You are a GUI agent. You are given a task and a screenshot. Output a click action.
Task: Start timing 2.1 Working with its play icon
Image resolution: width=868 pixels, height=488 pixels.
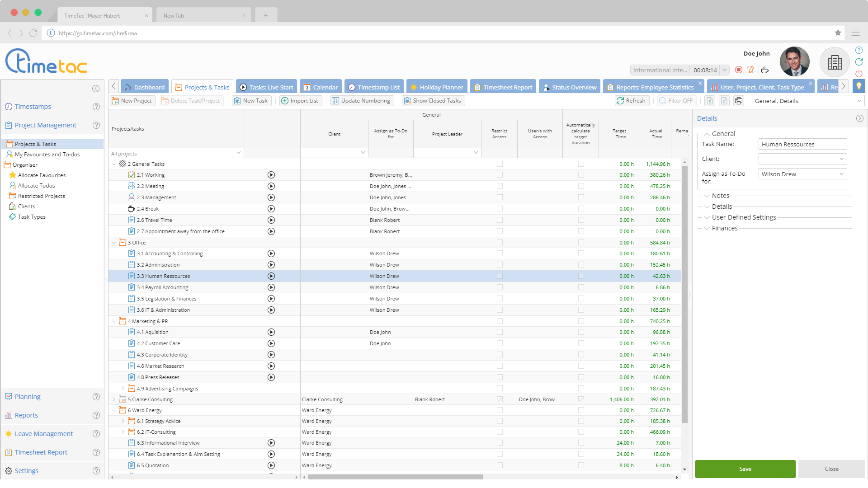point(271,175)
